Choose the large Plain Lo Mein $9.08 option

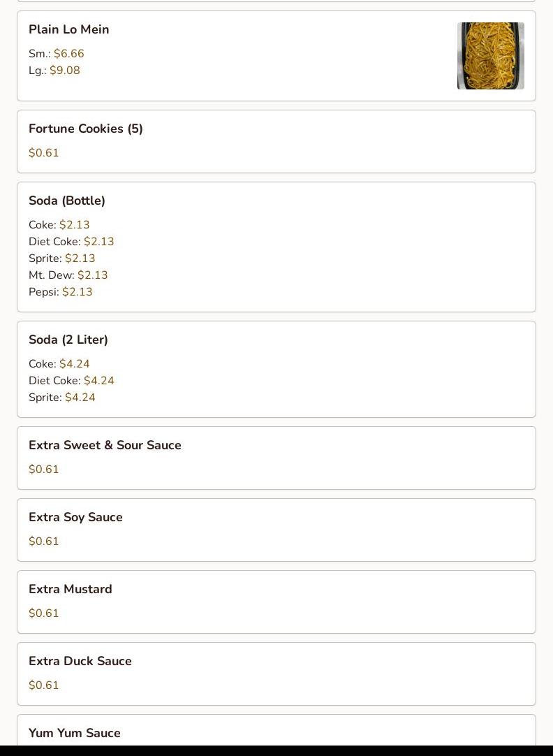click(x=54, y=71)
